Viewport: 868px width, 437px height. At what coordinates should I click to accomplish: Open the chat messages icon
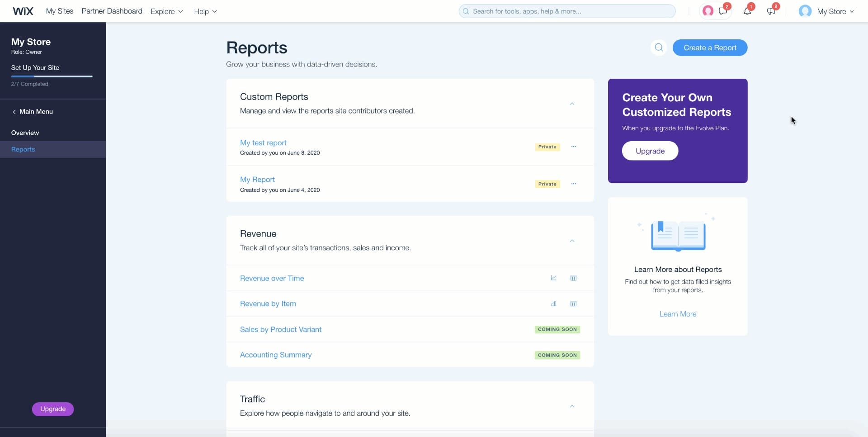(722, 11)
